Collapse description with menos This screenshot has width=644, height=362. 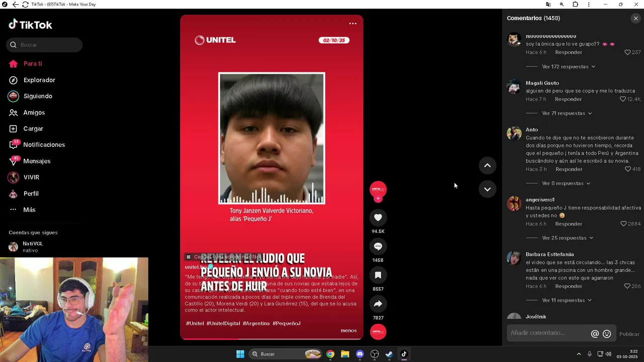349,330
